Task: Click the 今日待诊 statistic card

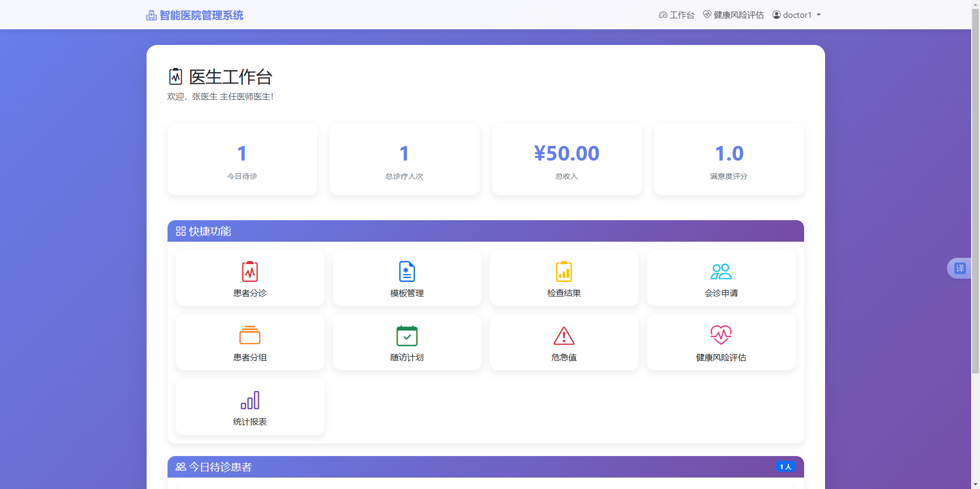Action: click(242, 159)
